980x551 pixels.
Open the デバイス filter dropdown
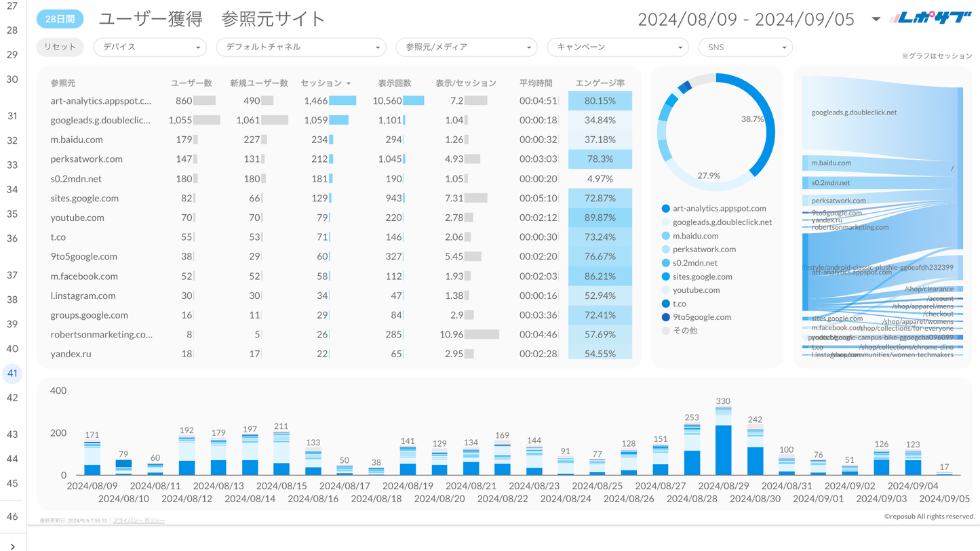[150, 47]
